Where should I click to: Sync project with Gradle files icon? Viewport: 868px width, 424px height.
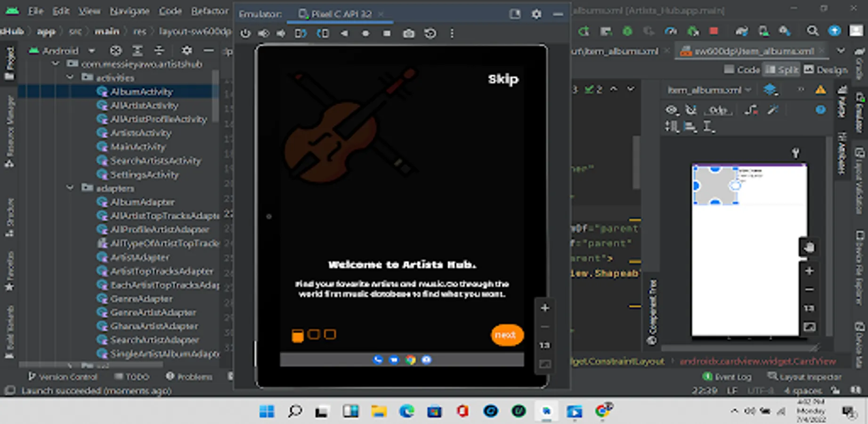(741, 31)
